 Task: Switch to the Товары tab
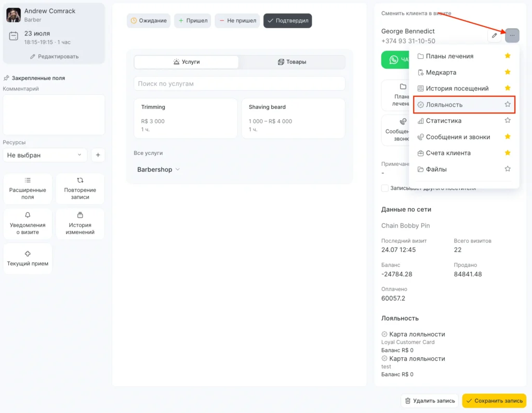click(x=292, y=62)
